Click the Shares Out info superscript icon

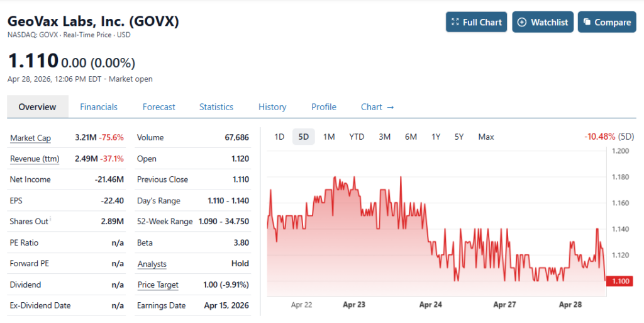click(x=50, y=218)
